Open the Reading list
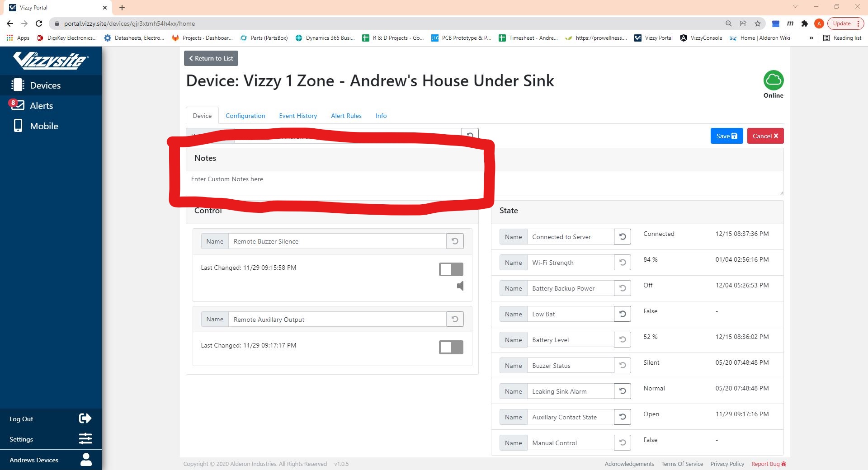 842,38
